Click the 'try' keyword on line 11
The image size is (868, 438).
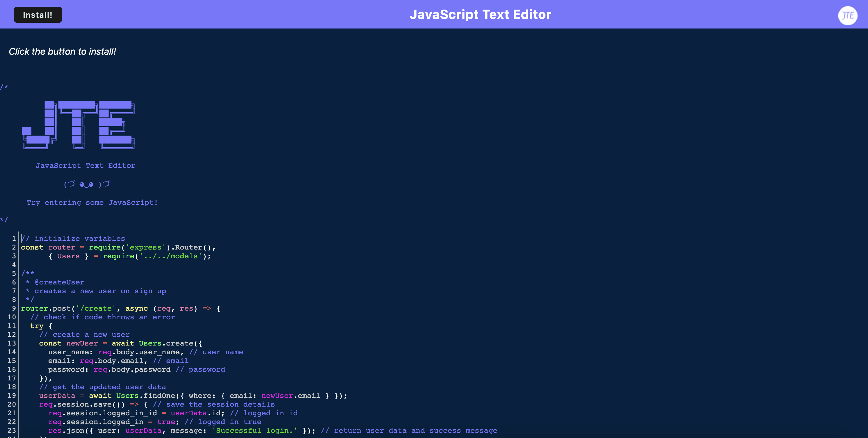36,326
